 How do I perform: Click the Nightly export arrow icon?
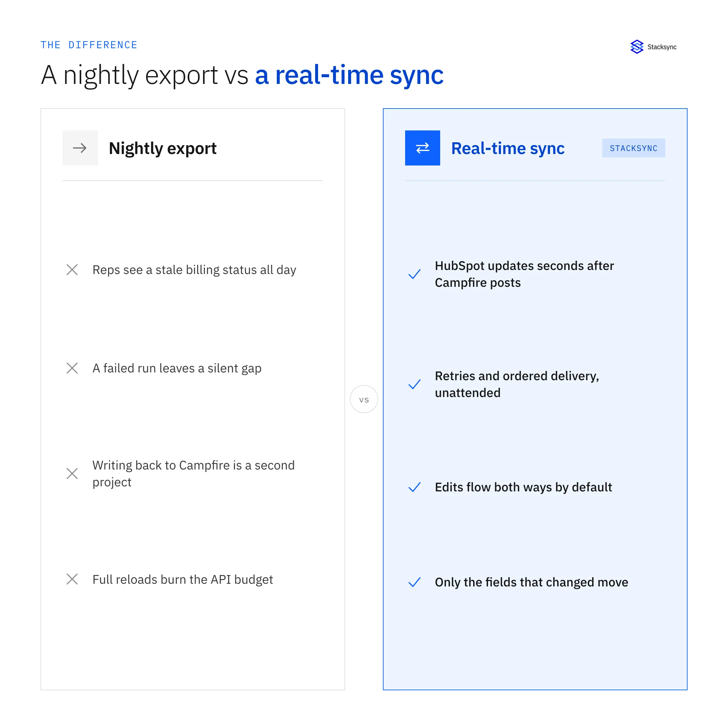[x=80, y=148]
